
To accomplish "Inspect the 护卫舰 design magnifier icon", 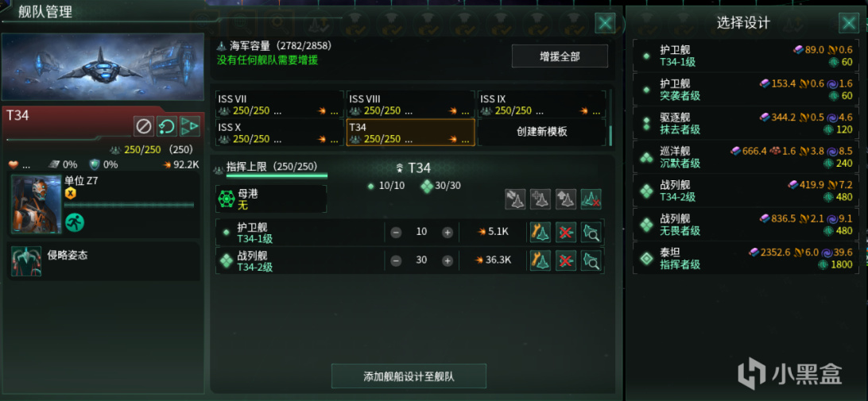I will tap(591, 233).
